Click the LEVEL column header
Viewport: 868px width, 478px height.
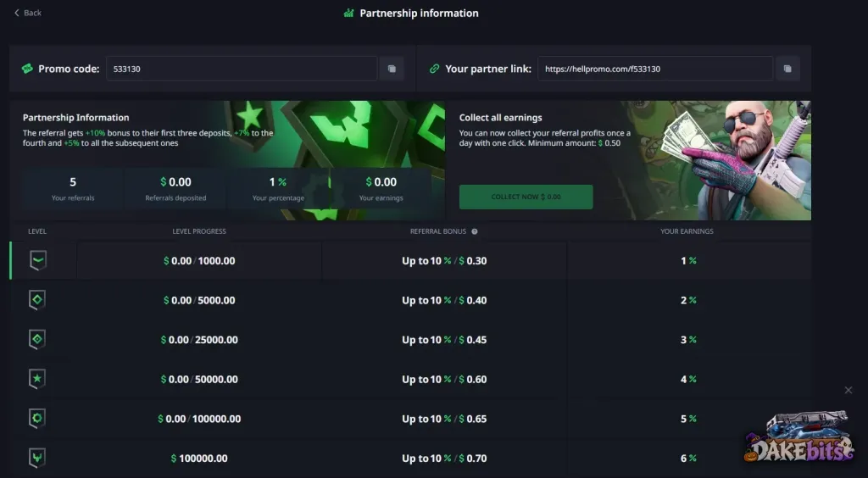click(x=37, y=231)
